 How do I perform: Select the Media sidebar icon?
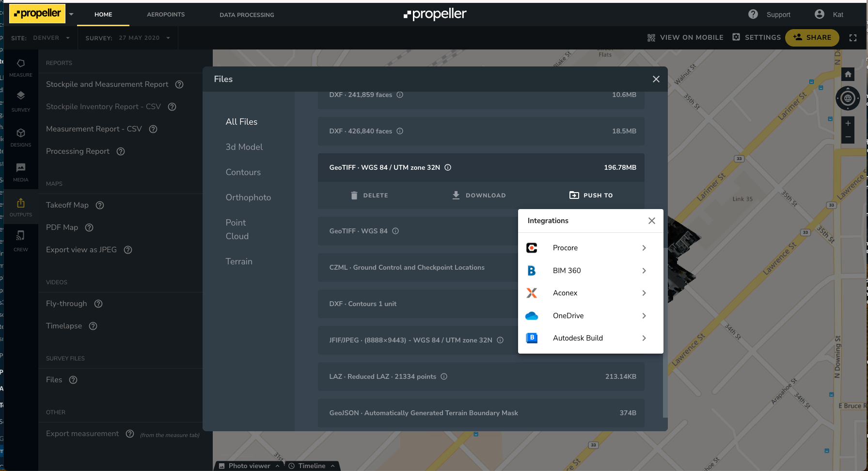point(21,172)
